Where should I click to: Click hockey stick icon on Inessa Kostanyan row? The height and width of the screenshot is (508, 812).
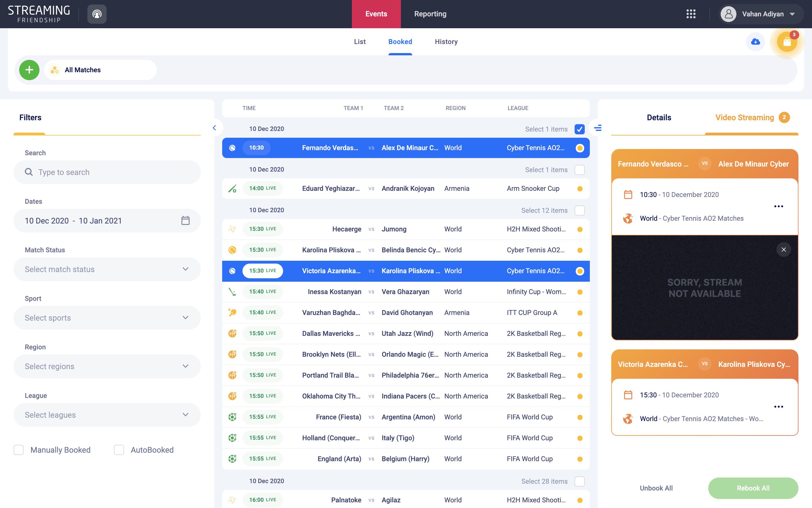tap(232, 292)
